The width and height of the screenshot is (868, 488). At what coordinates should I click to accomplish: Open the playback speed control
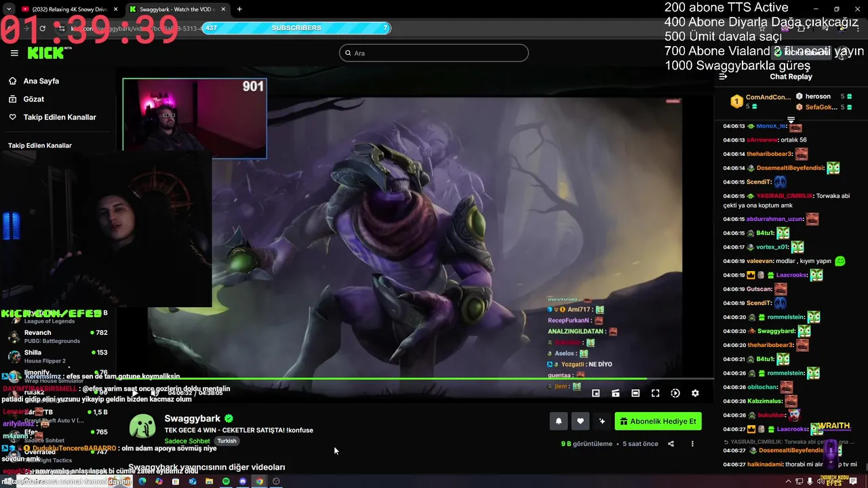(675, 393)
